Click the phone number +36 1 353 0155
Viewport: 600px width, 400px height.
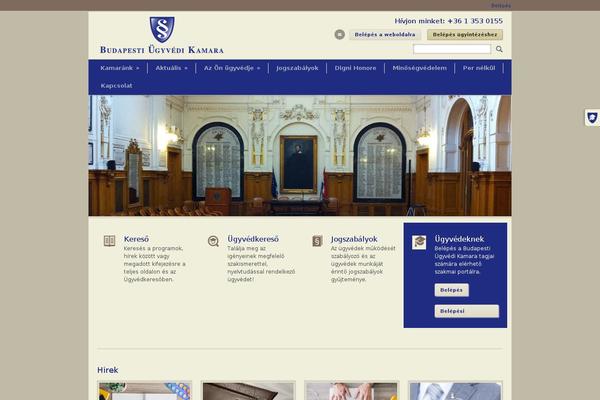click(475, 21)
